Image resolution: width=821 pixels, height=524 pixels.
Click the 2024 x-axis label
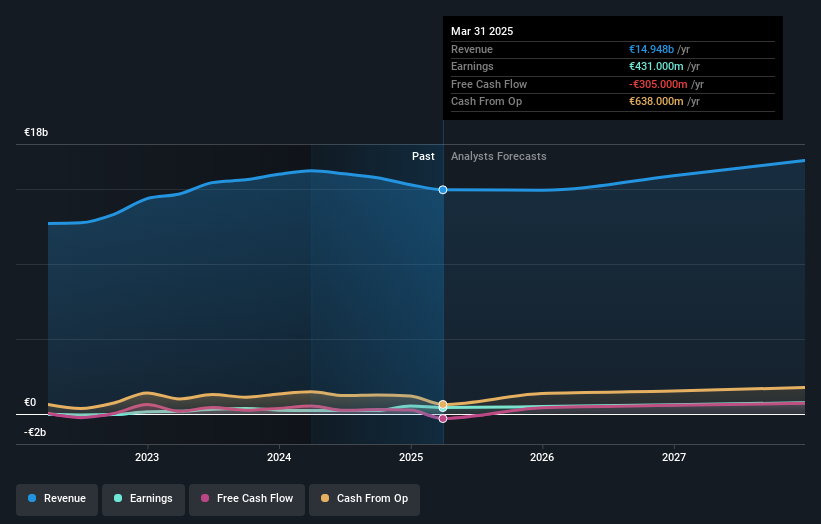[279, 457]
